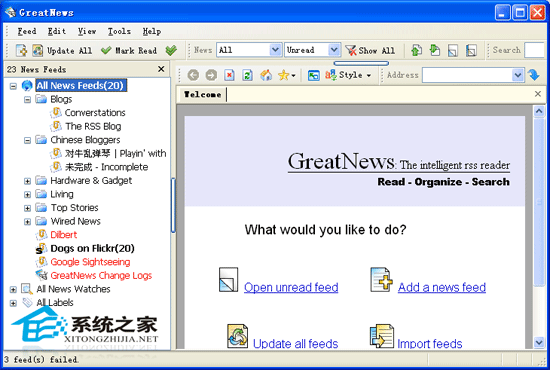Expand the All News Watches node
550x370 pixels.
click(x=13, y=289)
